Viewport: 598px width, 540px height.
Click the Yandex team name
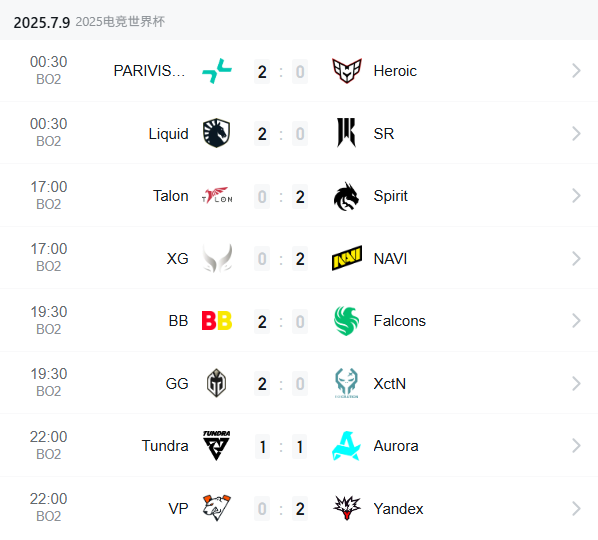coord(398,509)
